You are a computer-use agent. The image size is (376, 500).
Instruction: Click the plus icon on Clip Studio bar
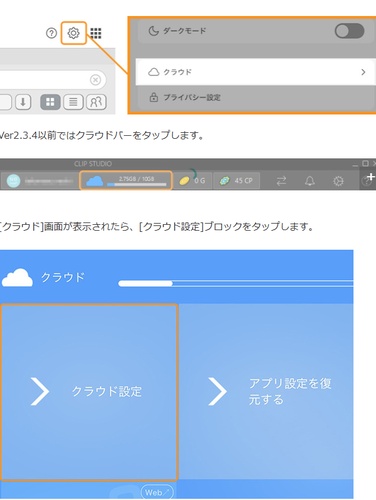371,177
